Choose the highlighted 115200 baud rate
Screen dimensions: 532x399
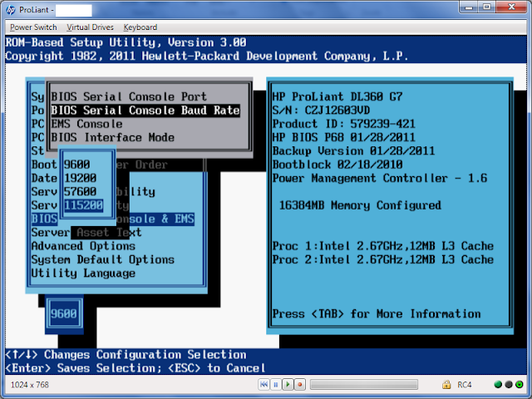point(83,205)
